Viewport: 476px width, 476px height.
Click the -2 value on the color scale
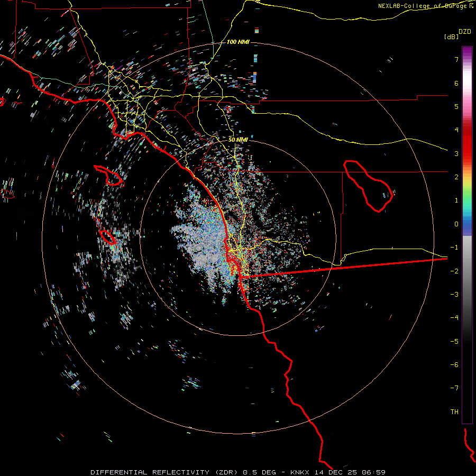pos(454,271)
